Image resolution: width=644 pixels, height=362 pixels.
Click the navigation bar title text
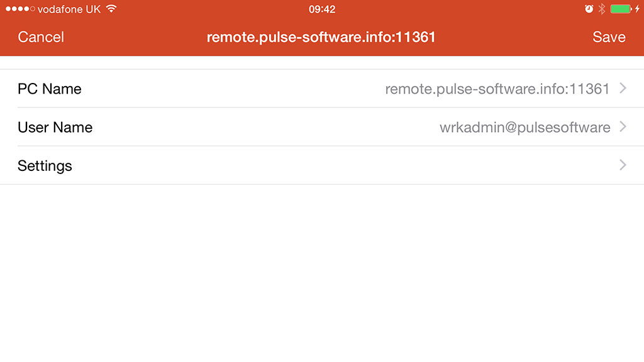pos(321,37)
